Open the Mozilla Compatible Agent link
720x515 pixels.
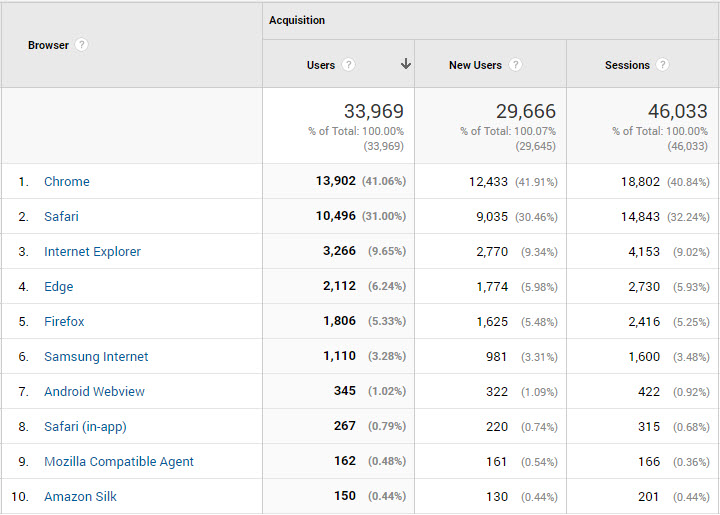coord(118,462)
